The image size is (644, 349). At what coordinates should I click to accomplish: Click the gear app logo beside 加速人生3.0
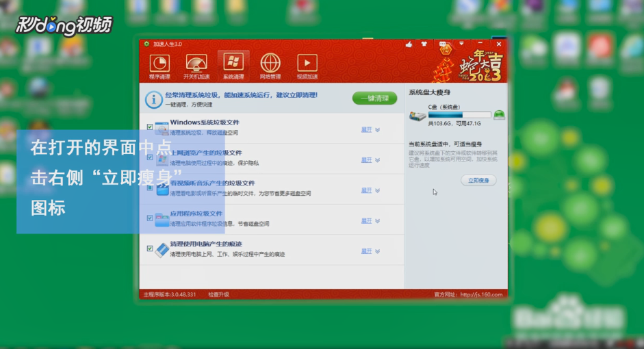pyautogui.click(x=146, y=44)
